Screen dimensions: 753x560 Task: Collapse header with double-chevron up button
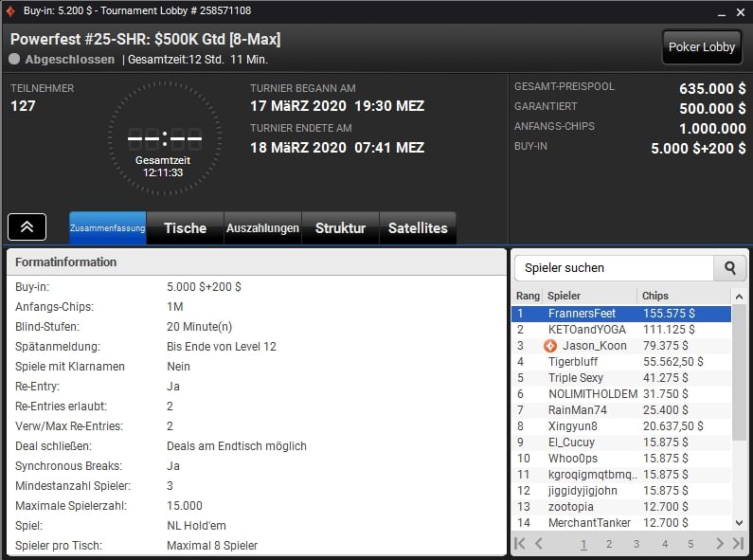[27, 227]
